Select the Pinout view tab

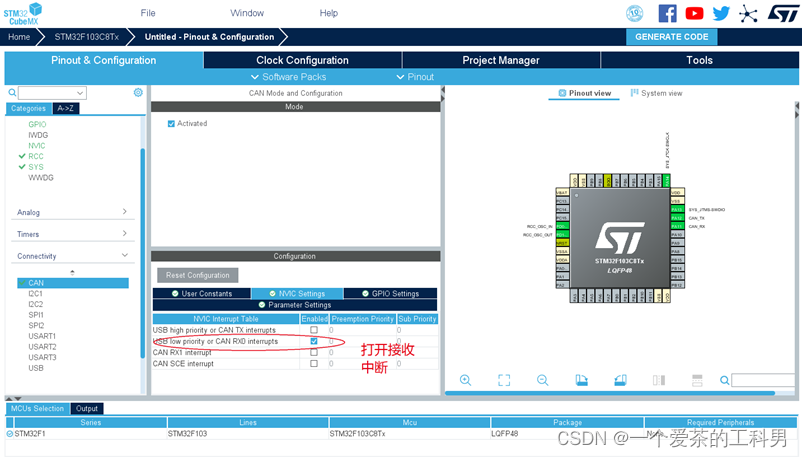click(584, 93)
